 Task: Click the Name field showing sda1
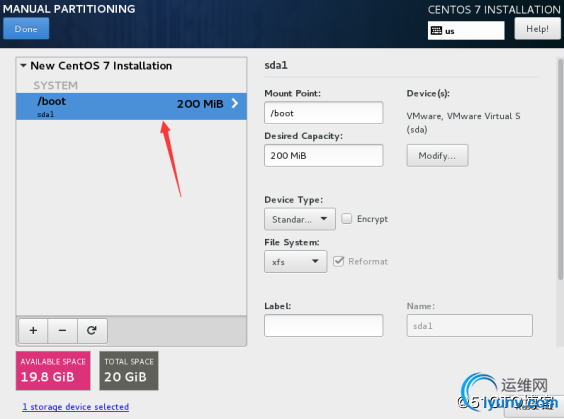click(469, 325)
